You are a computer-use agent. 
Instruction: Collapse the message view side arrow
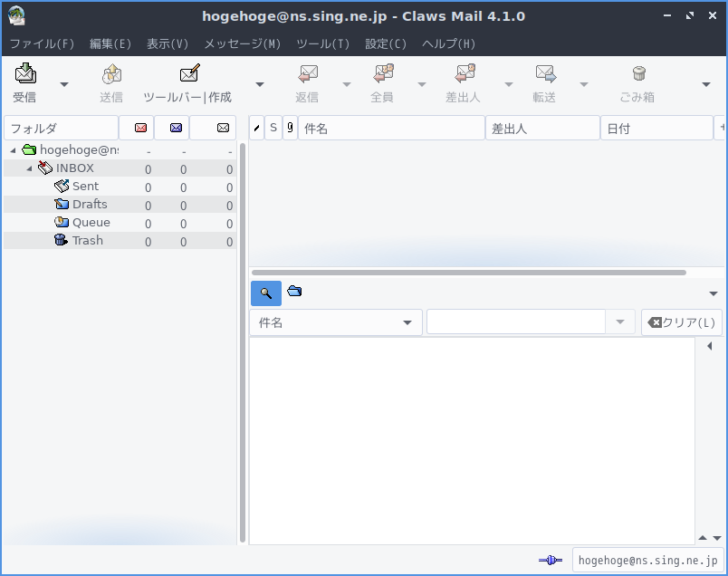[709, 346]
